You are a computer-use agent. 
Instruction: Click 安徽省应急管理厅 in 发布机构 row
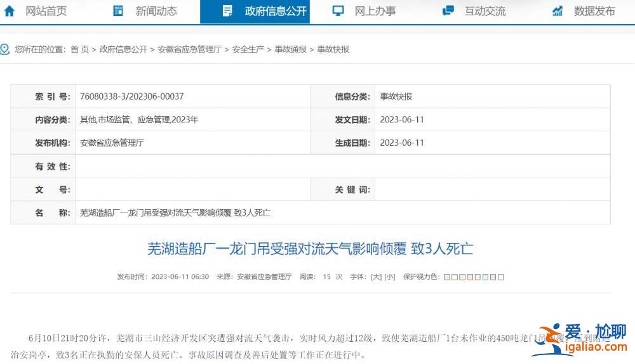tap(112, 143)
